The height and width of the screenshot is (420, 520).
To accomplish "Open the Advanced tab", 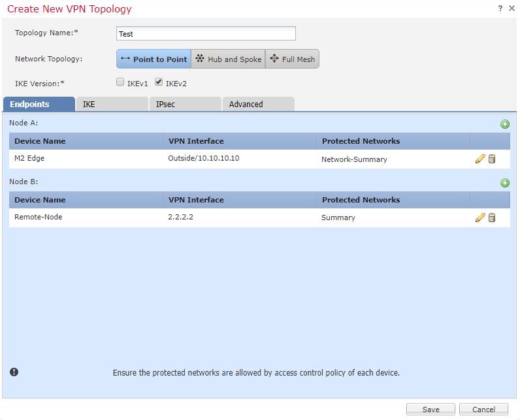I will pos(258,104).
